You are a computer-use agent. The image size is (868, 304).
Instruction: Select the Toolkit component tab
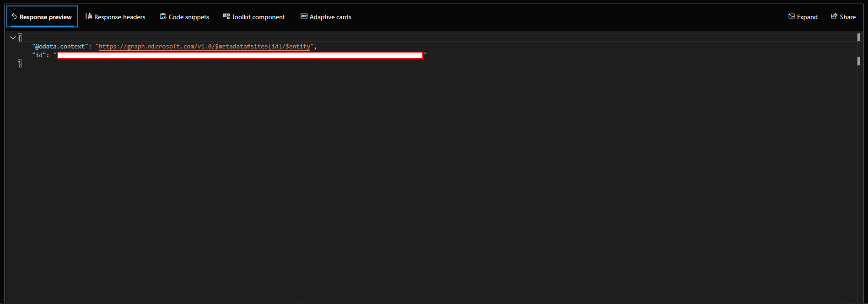point(258,17)
